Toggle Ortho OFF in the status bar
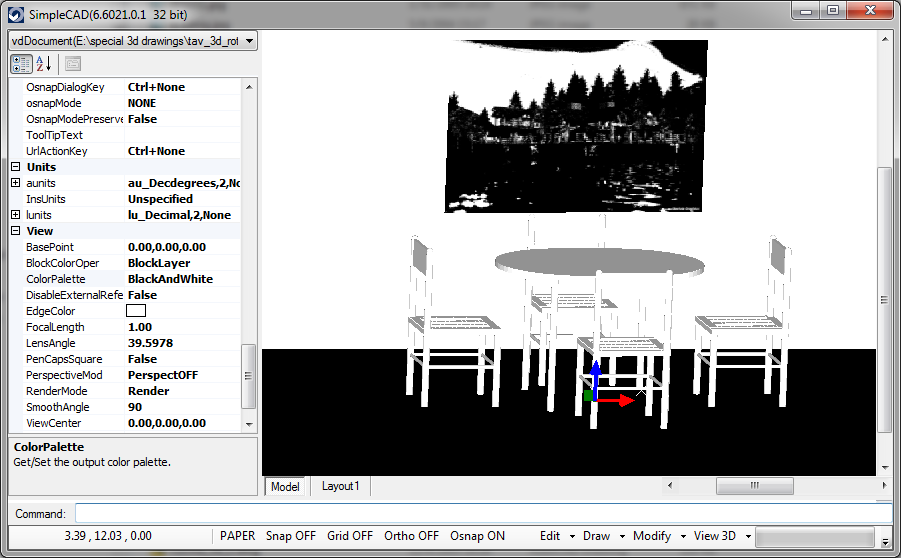Image resolution: width=901 pixels, height=558 pixels. coord(411,536)
